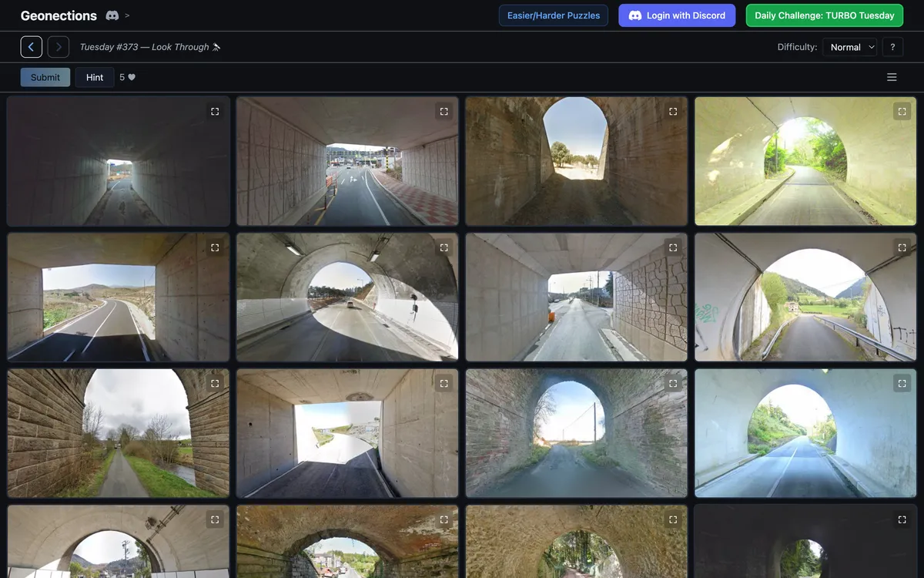Expand fullscreen on the graffiti tunnel image
Image resolution: width=924 pixels, height=578 pixels.
coord(902,247)
